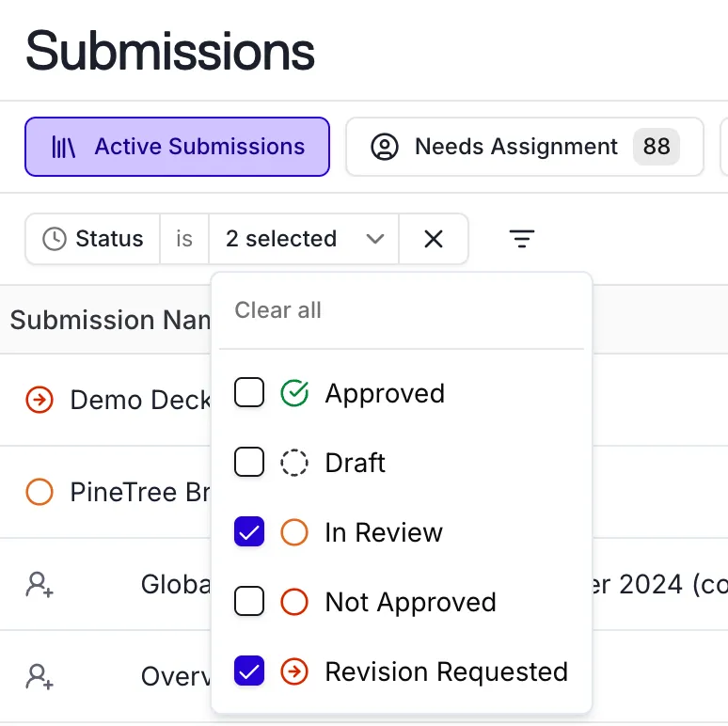Click the library icon in Active Submissions

tap(63, 147)
